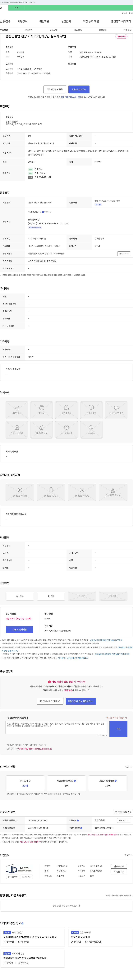Open the 채용정보 top menu
The height and width of the screenshot is (980, 133).
click(22, 21)
